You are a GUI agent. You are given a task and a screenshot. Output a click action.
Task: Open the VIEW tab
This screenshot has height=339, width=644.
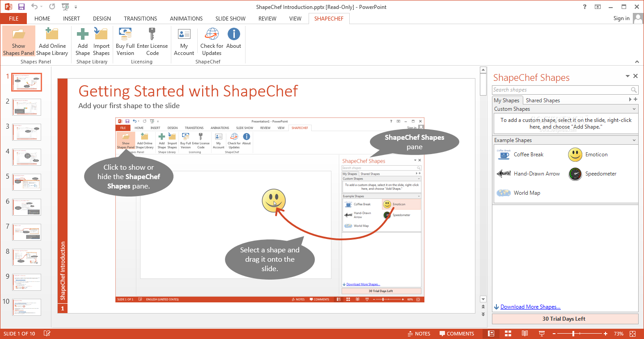pos(295,19)
